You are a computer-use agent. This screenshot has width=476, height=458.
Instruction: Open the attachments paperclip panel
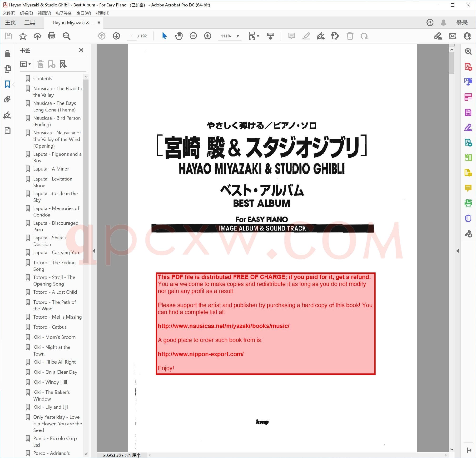[x=8, y=99]
